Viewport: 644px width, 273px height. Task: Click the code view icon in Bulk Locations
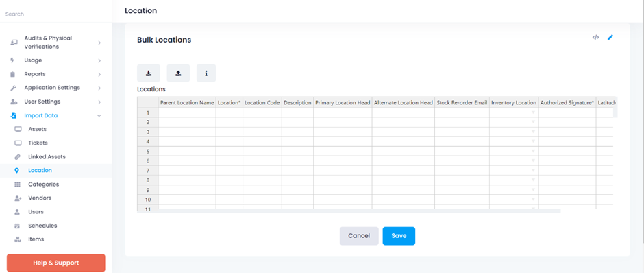point(595,38)
